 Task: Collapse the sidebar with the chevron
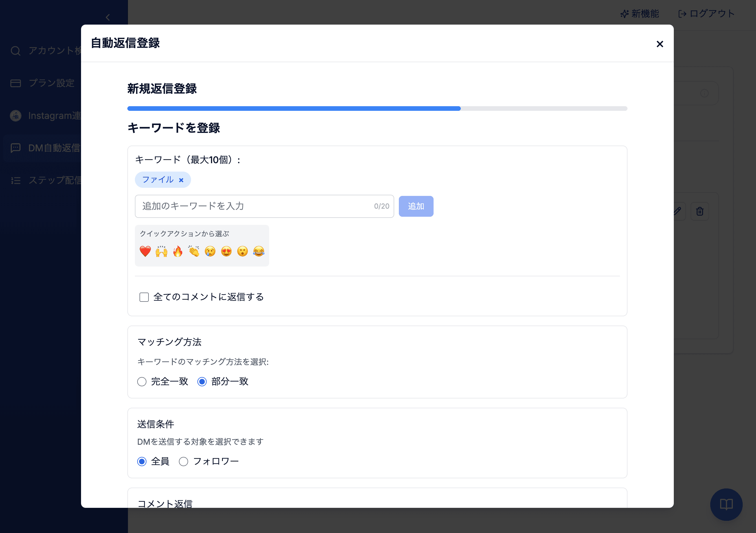click(x=108, y=17)
